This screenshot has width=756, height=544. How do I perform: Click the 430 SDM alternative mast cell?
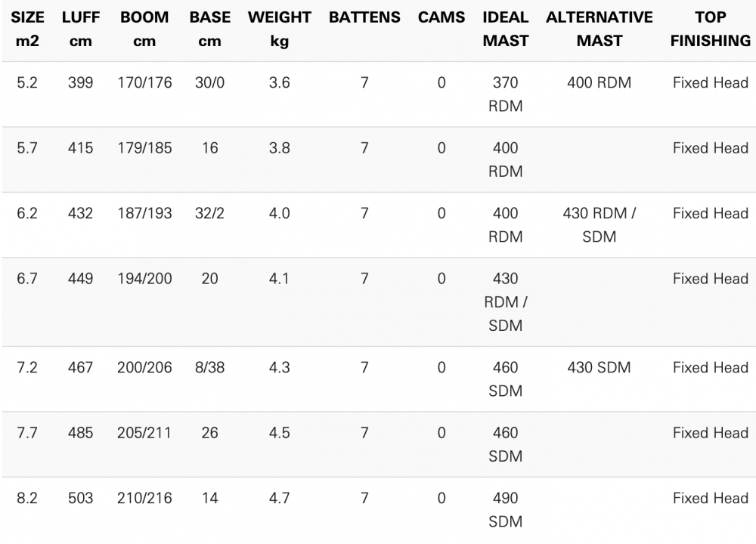[x=600, y=368]
